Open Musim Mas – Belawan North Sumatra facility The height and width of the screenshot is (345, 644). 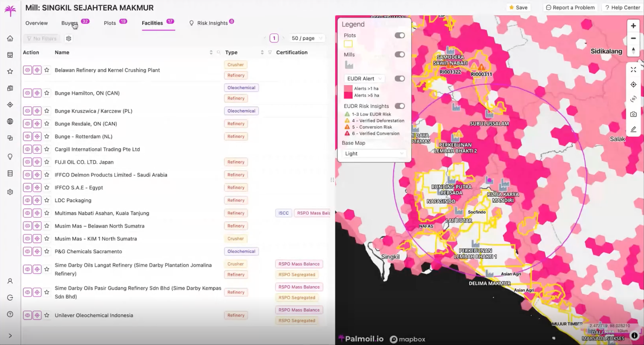tap(99, 226)
